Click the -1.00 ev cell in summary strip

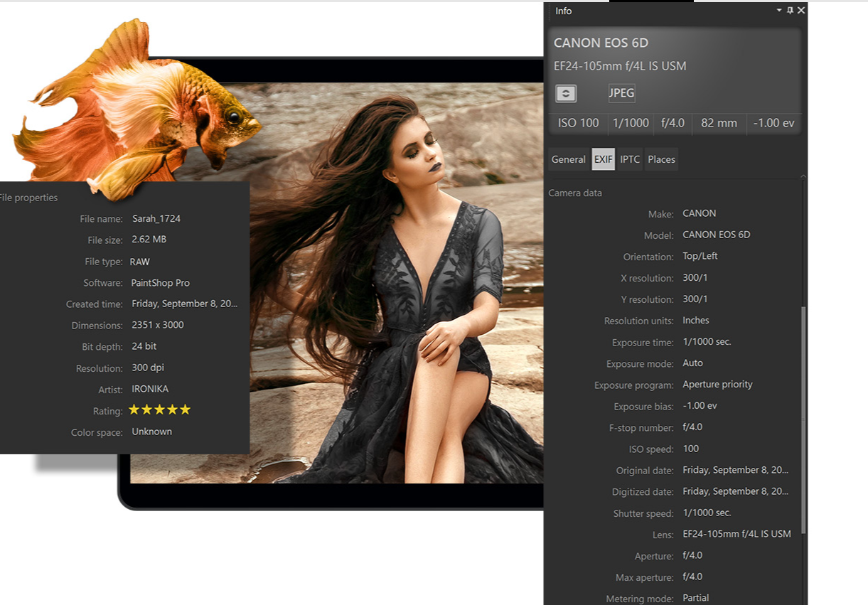pos(773,123)
